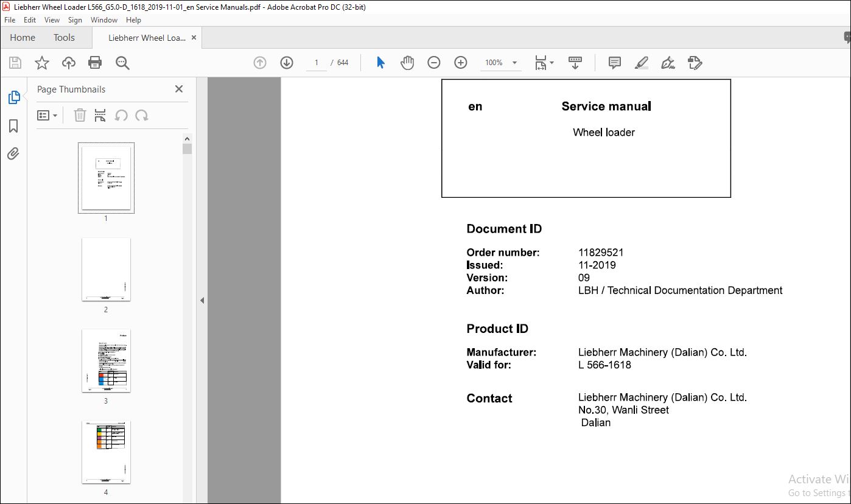Print the document with printer icon
Viewport: 851px width, 504px height.
tap(95, 63)
